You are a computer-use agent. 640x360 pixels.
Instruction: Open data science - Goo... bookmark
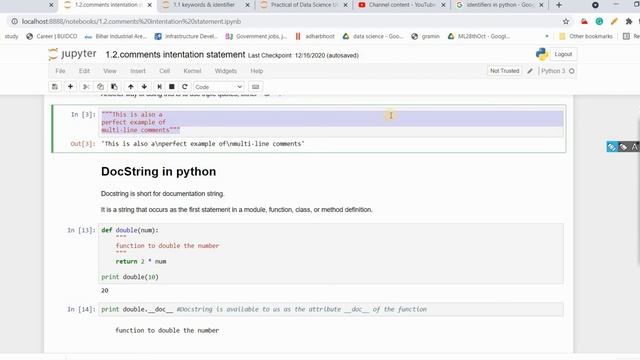[x=373, y=36]
